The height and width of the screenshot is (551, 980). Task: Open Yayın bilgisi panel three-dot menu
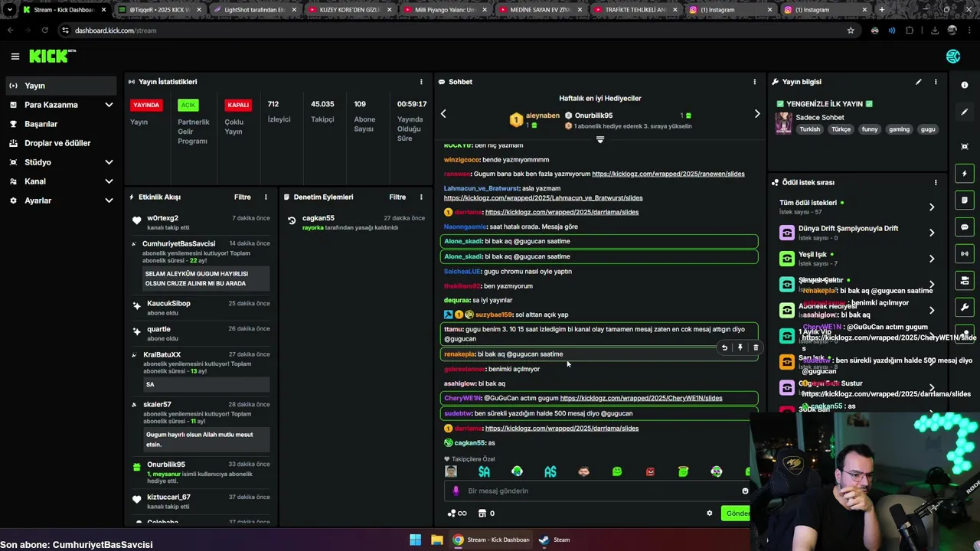(936, 82)
